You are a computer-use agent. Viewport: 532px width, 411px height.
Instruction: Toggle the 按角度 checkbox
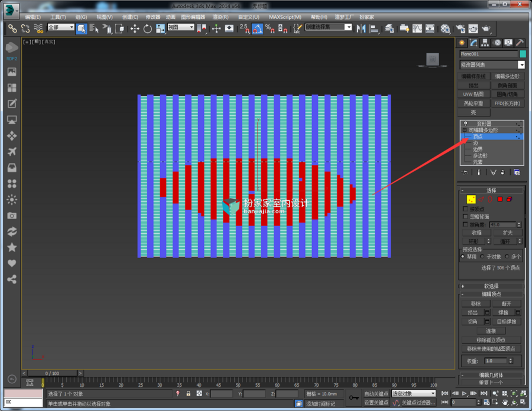pos(466,224)
